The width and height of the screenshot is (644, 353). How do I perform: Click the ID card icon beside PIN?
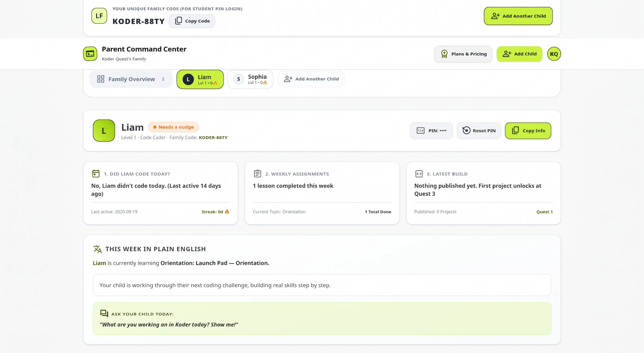coord(421,131)
